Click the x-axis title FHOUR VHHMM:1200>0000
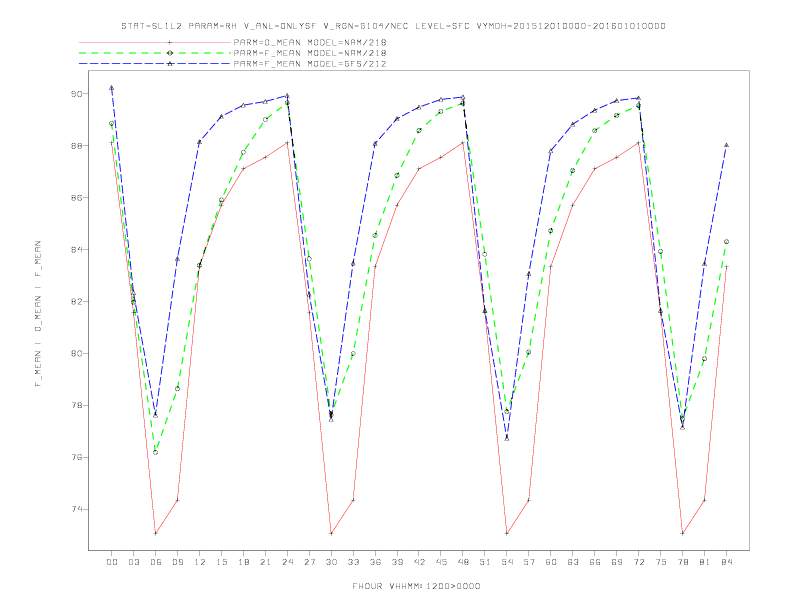The height and width of the screenshot is (612, 792). tap(416, 586)
